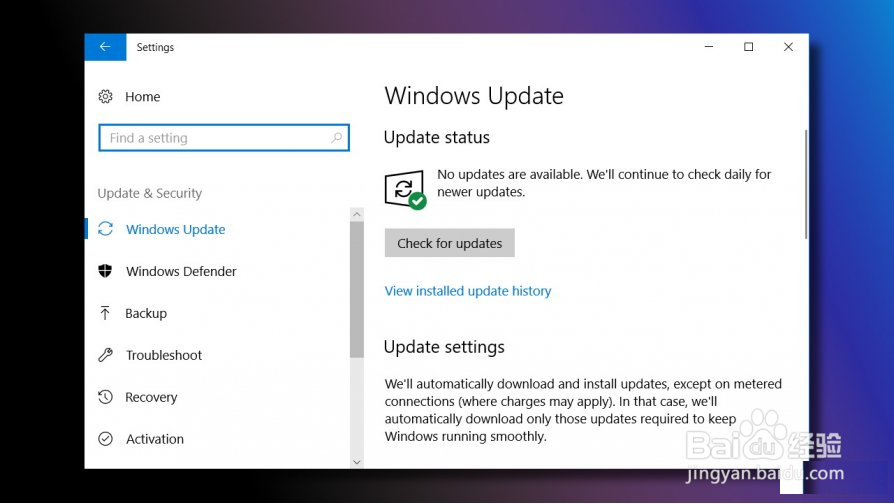Click the Recovery clock icon
This screenshot has height=504, width=894.
click(105, 397)
